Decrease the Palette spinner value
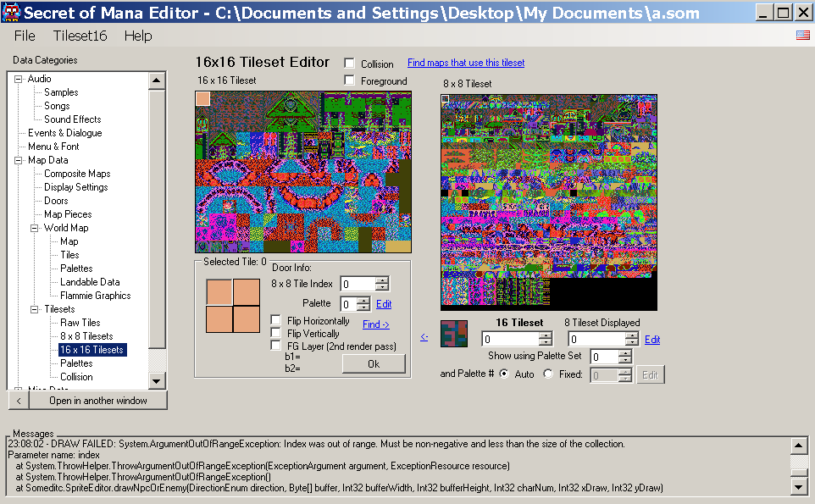This screenshot has width=815, height=504. point(363,307)
